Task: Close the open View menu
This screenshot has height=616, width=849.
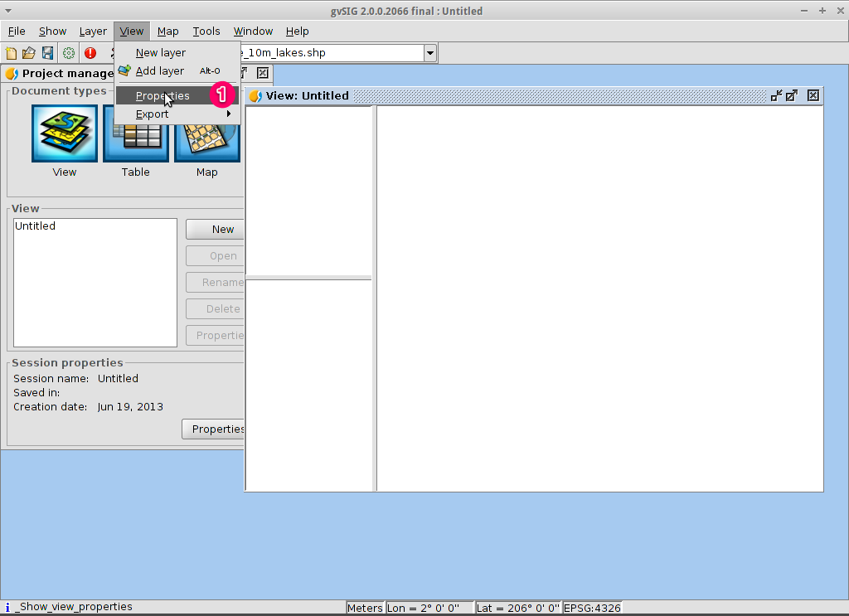Action: pos(132,32)
